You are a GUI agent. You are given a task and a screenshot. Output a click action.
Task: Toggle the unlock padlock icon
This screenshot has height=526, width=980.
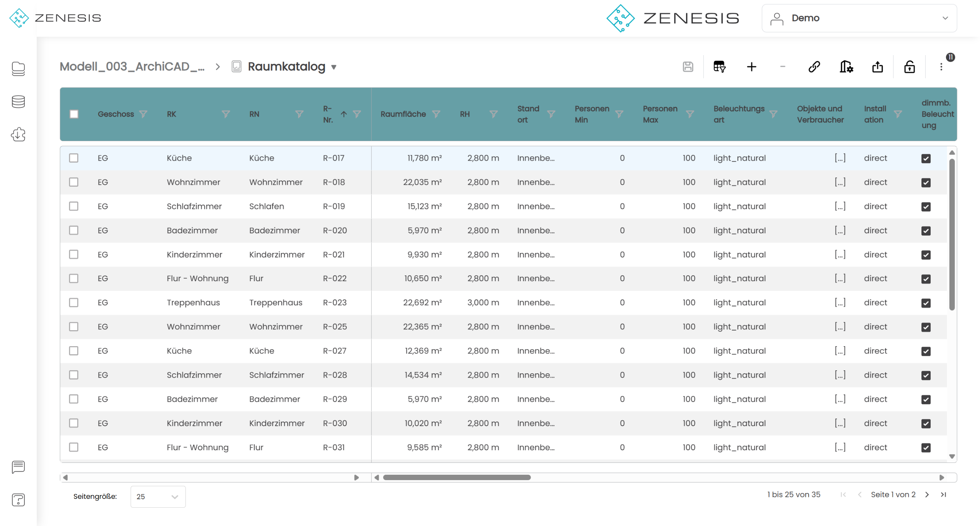pos(909,67)
